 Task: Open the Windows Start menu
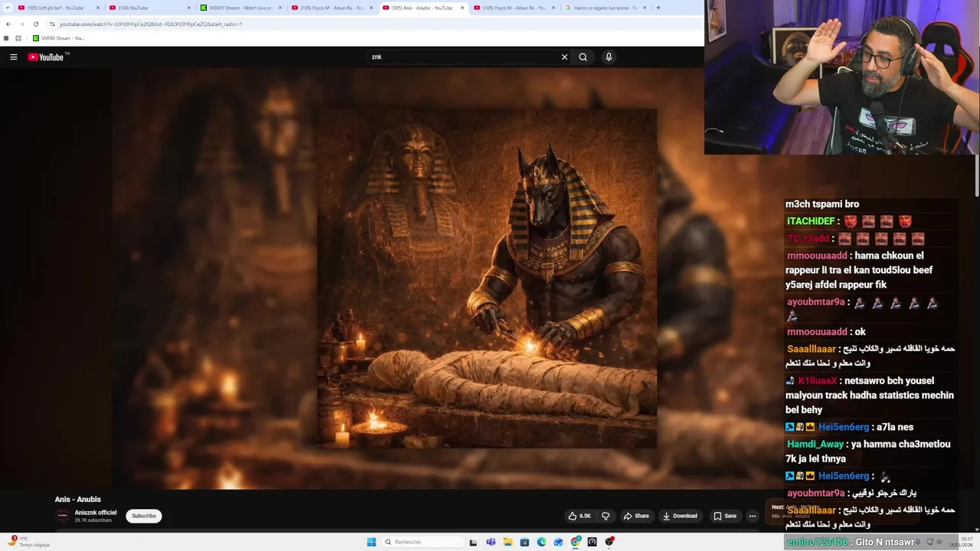point(371,542)
